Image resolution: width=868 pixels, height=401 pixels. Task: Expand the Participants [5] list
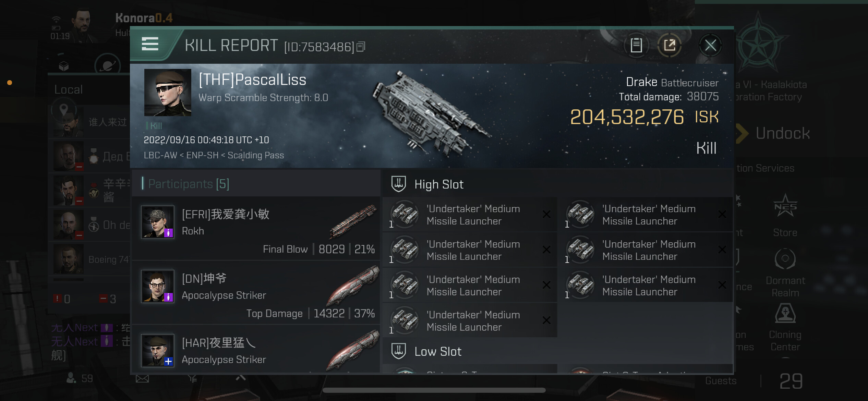188,184
